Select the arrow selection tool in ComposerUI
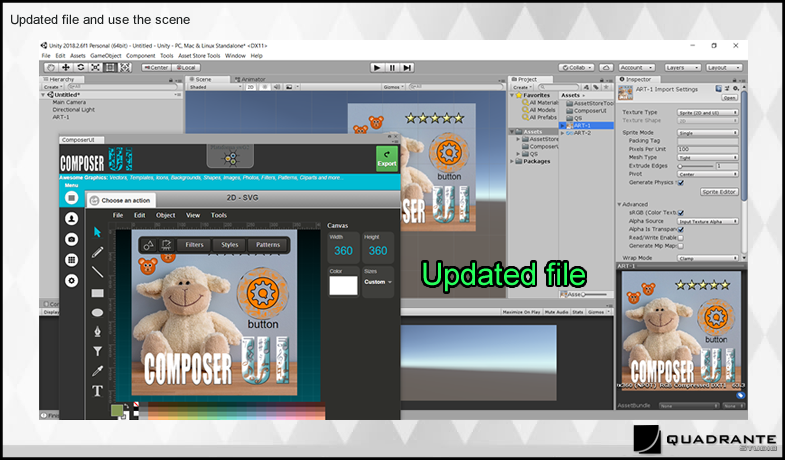The width and height of the screenshot is (785, 460). [97, 232]
